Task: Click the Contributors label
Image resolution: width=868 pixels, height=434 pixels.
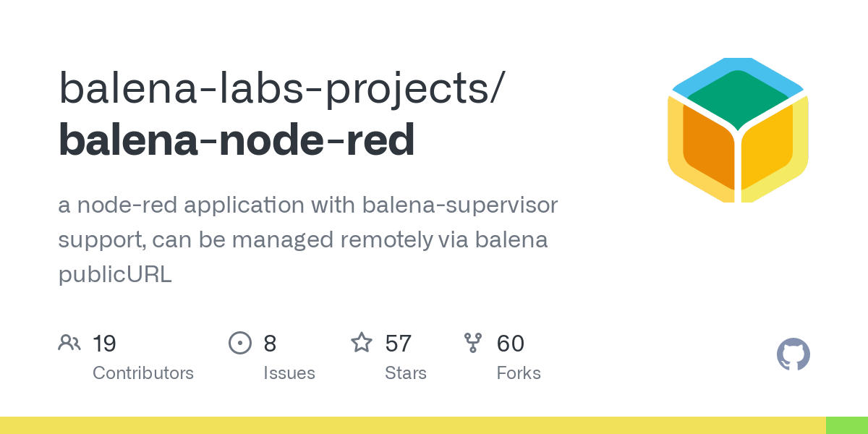Action: (x=143, y=373)
